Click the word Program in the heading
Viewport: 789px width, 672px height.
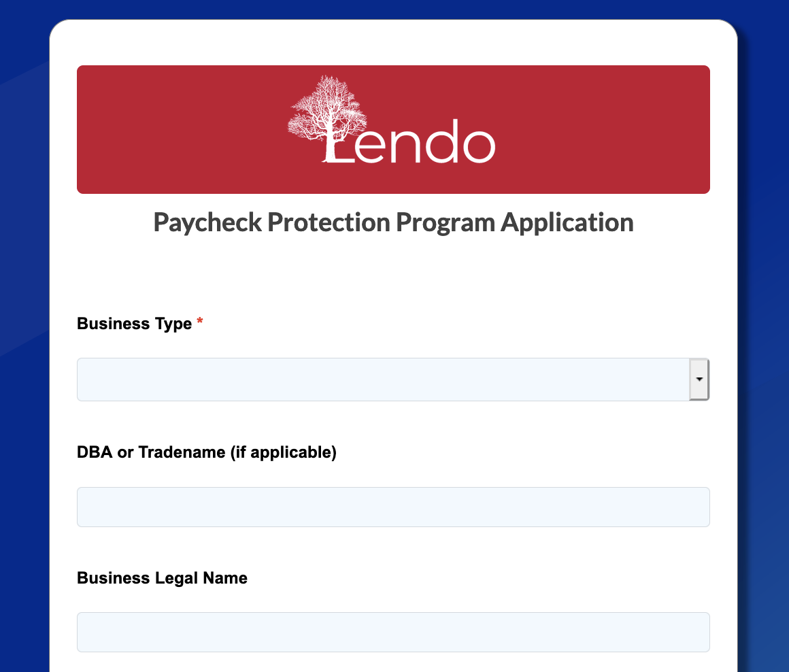446,223
